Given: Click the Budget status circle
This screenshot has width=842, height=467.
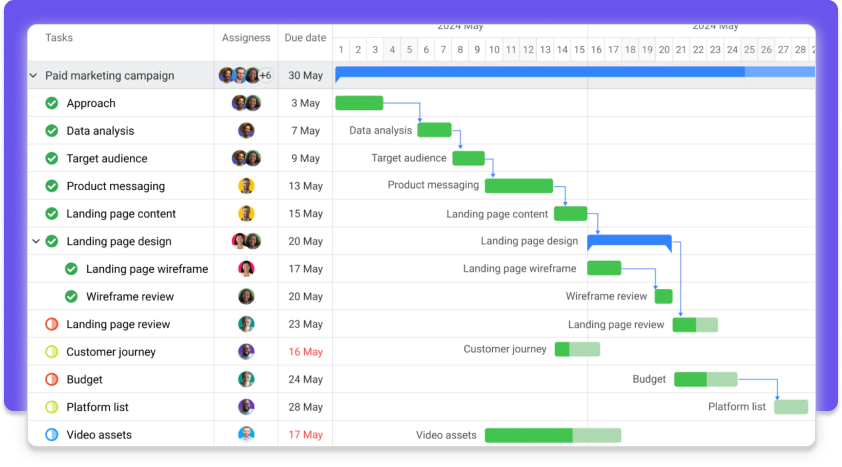Looking at the screenshot, I should (x=52, y=380).
